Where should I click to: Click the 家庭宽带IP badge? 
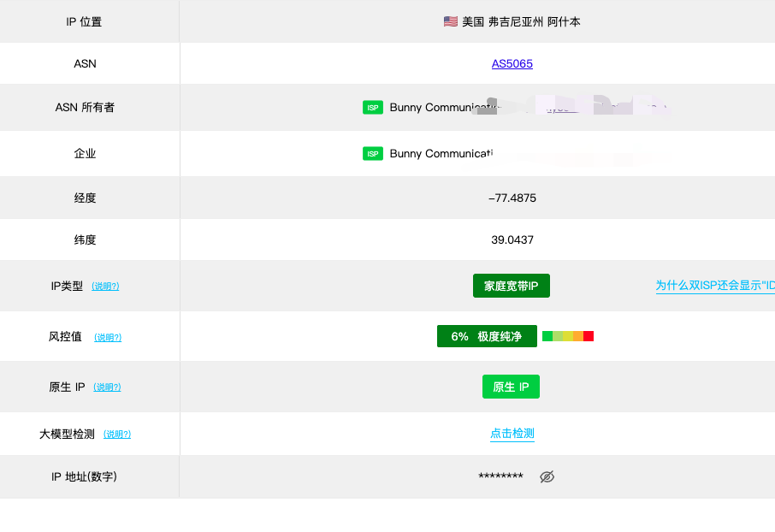tap(511, 286)
